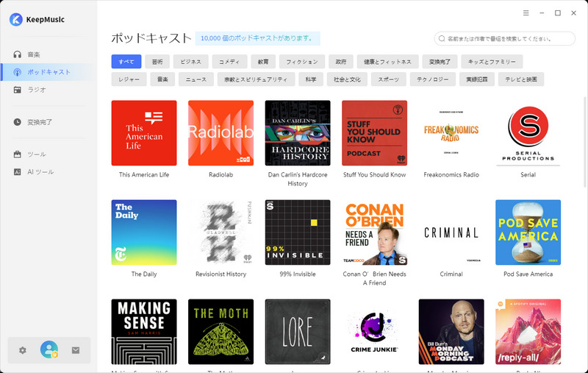Open settings via the gear icon

(x=23, y=350)
